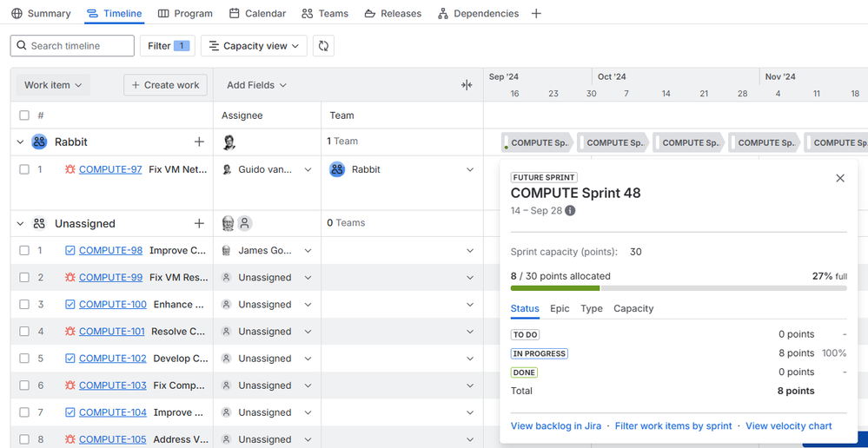The image size is (868, 448).
Task: Click the James Go assignee avatar
Action: click(227, 251)
